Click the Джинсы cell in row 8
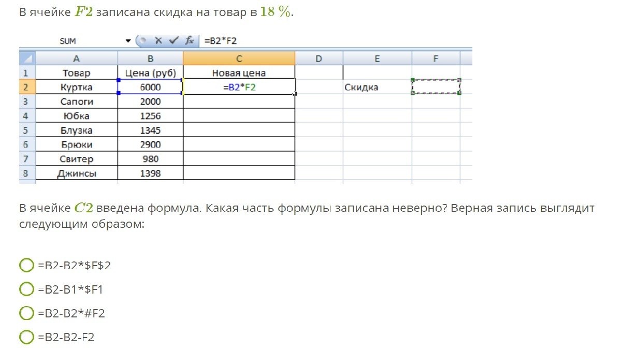This screenshot has height=364, width=620. (76, 173)
